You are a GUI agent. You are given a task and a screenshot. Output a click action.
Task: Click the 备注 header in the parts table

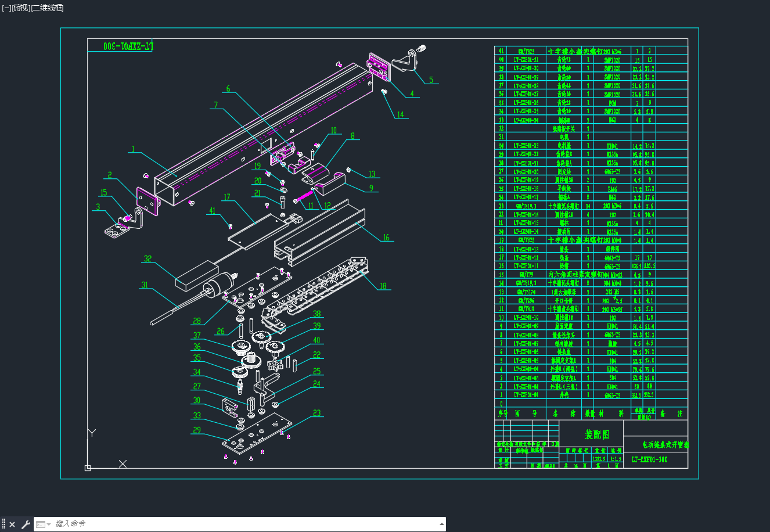[x=671, y=414]
